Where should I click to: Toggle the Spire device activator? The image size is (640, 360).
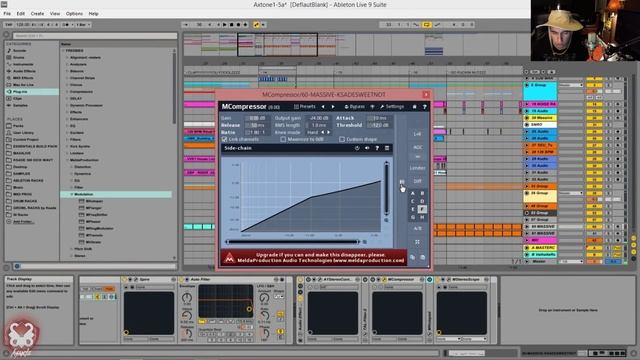124,280
